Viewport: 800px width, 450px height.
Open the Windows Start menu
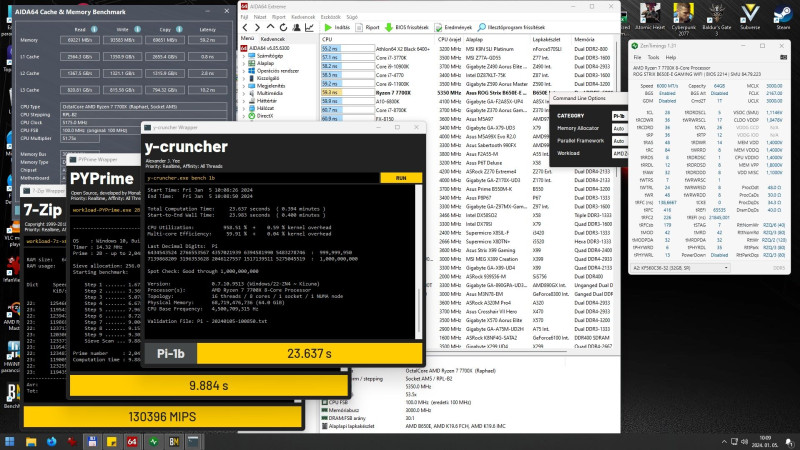pyautogui.click(x=10, y=441)
